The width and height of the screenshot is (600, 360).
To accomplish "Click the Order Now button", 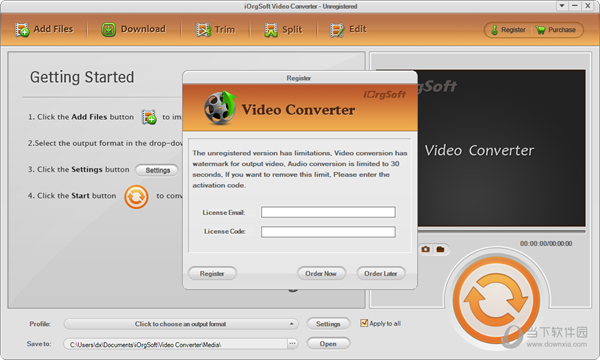I will (321, 274).
